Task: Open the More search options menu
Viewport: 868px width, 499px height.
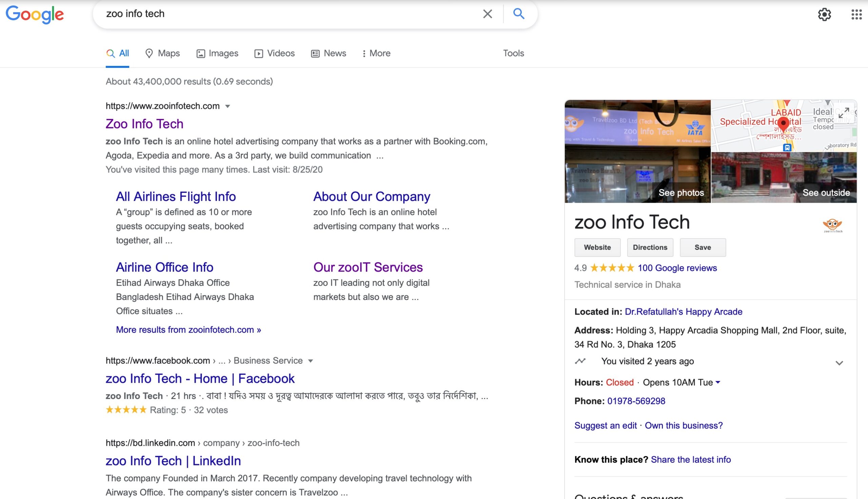Action: click(x=376, y=54)
